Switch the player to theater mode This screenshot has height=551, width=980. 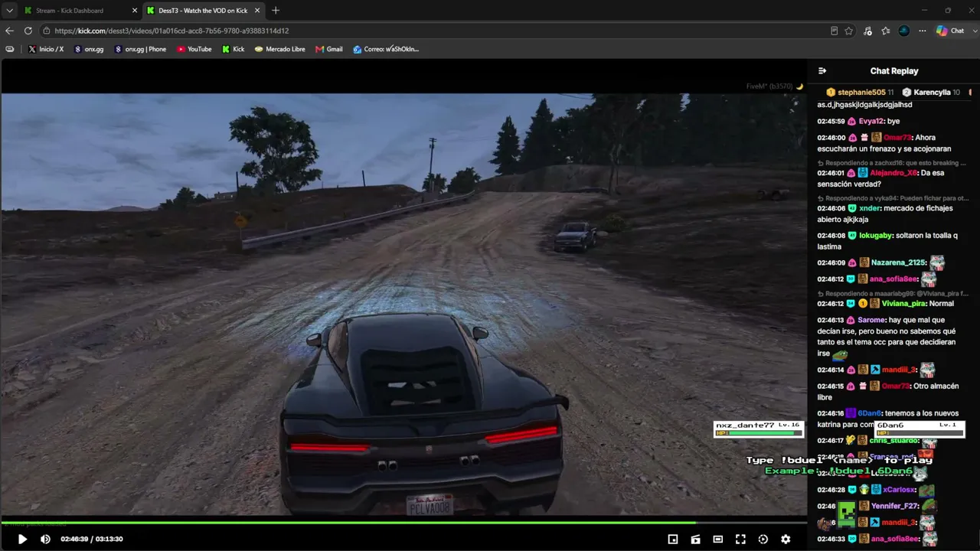[x=717, y=539]
